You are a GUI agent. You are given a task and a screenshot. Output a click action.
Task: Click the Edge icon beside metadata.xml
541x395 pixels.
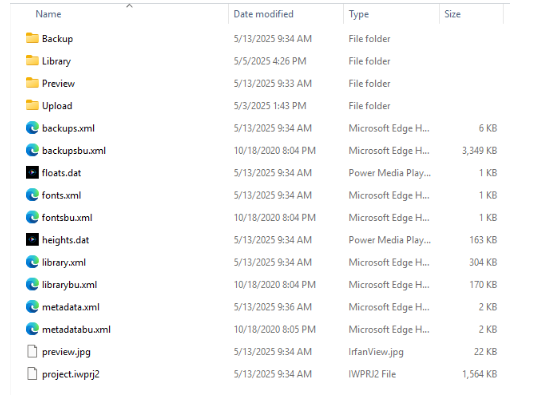pos(32,307)
